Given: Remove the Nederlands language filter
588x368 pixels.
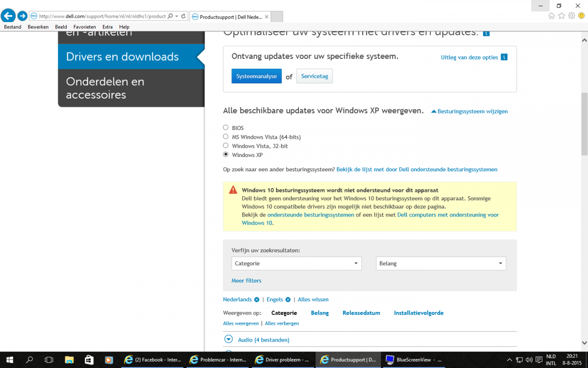Looking at the screenshot, I should coord(257,300).
